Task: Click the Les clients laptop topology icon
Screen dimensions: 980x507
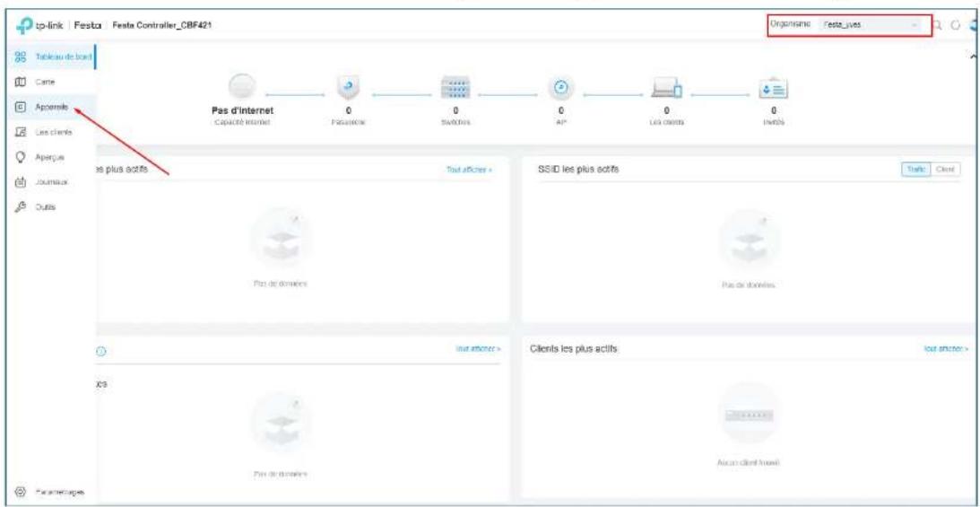Action: [667, 90]
